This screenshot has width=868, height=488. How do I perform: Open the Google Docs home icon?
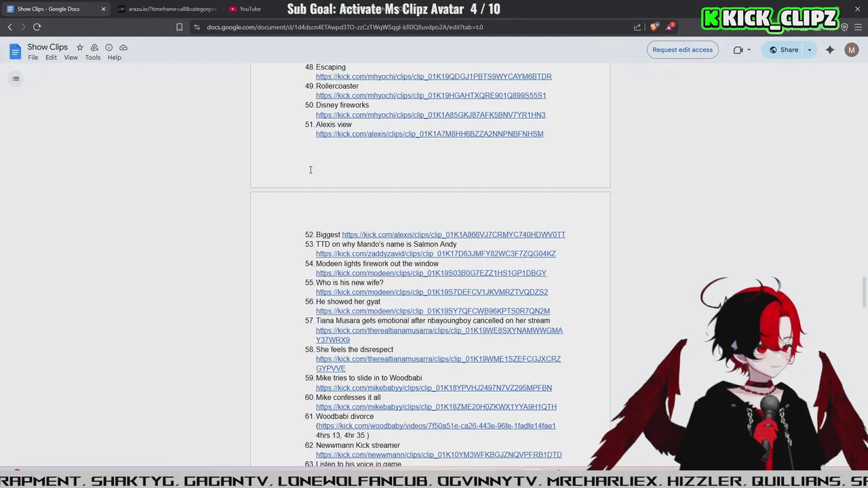coord(15,52)
